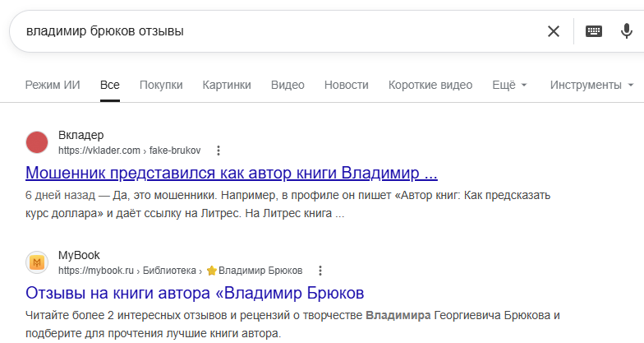Open the link Отзывы на книги автора Владимир Брюков
The width and height of the screenshot is (644, 343).
coord(195,293)
